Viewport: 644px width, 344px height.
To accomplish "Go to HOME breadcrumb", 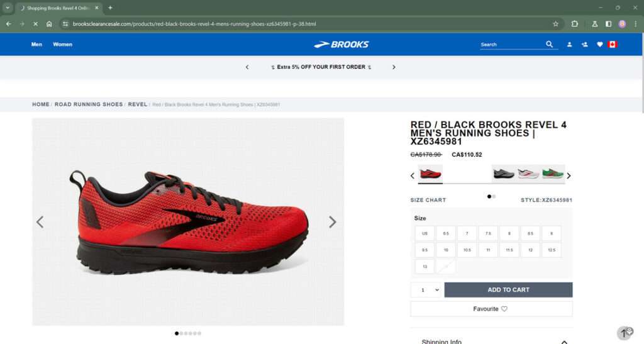I will pyautogui.click(x=41, y=104).
